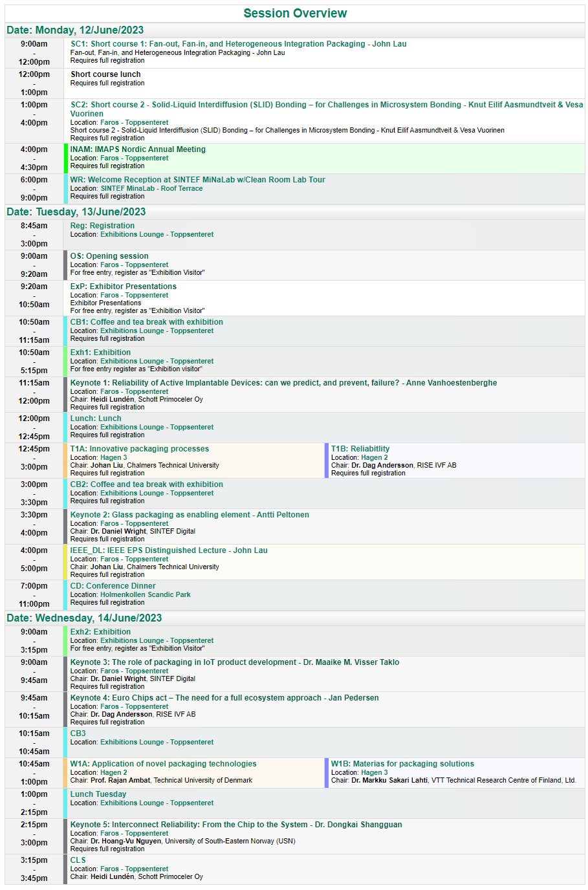Click the '7:00pm' start time
This screenshot has width=588, height=890.
(34, 586)
